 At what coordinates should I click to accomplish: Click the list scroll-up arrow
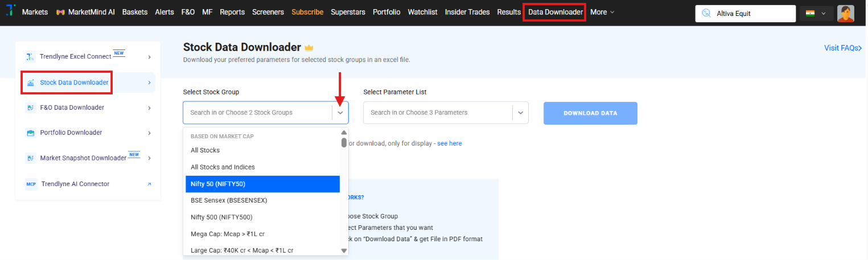(344, 132)
